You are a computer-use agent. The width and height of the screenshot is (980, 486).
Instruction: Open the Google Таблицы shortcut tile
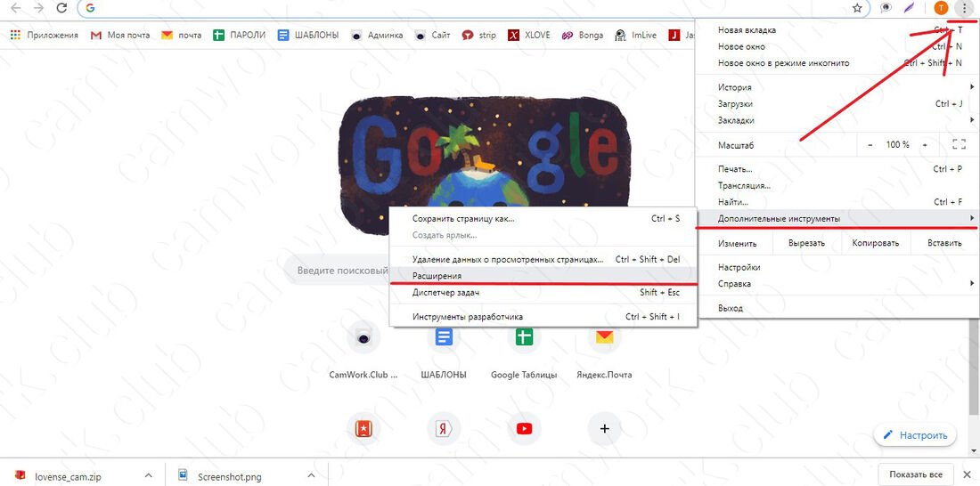pos(524,337)
